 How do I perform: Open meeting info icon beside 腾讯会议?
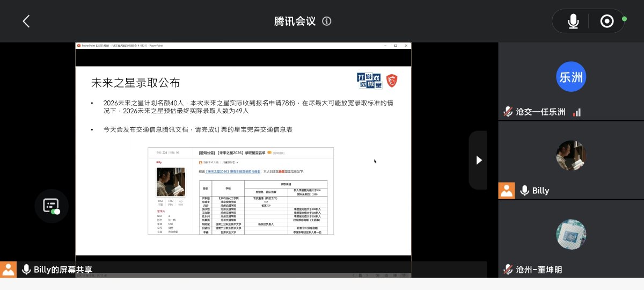[x=327, y=21]
